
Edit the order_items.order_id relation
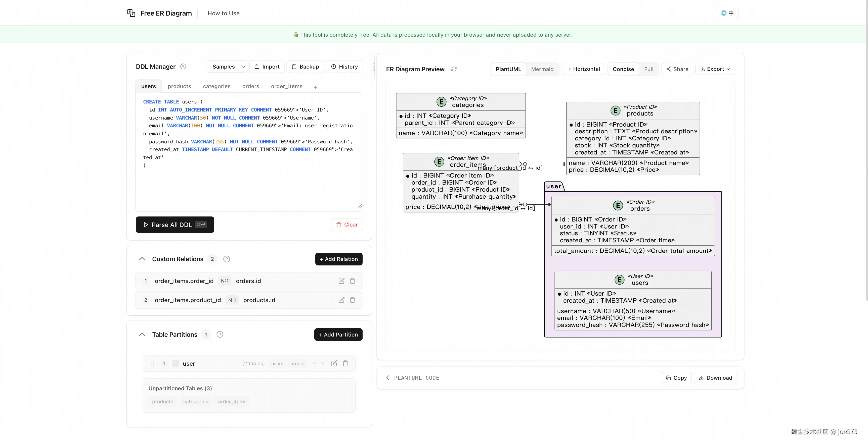coord(341,281)
